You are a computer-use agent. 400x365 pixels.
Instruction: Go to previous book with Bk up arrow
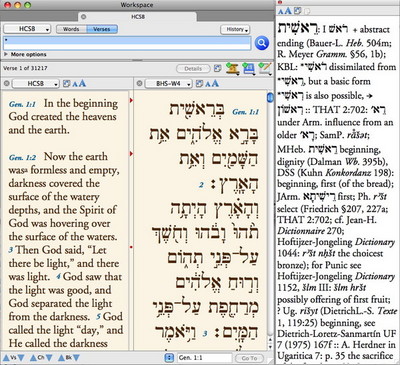tap(61, 358)
